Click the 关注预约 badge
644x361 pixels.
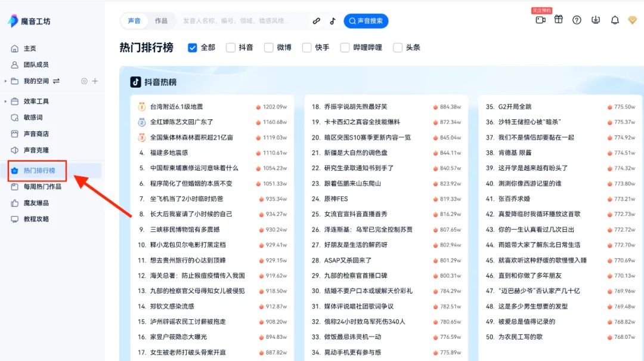(x=541, y=10)
